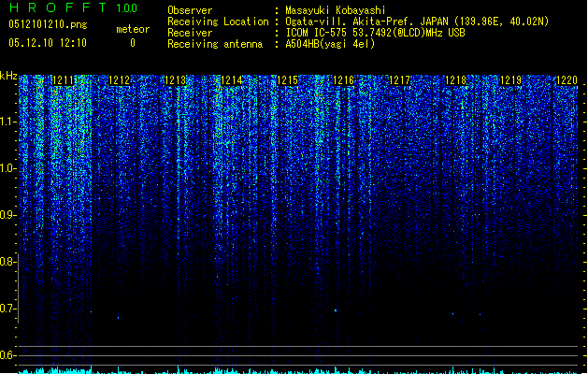588x374 pixels.
Task: Click observer name Masayuki Kobayashi
Action: (x=336, y=10)
